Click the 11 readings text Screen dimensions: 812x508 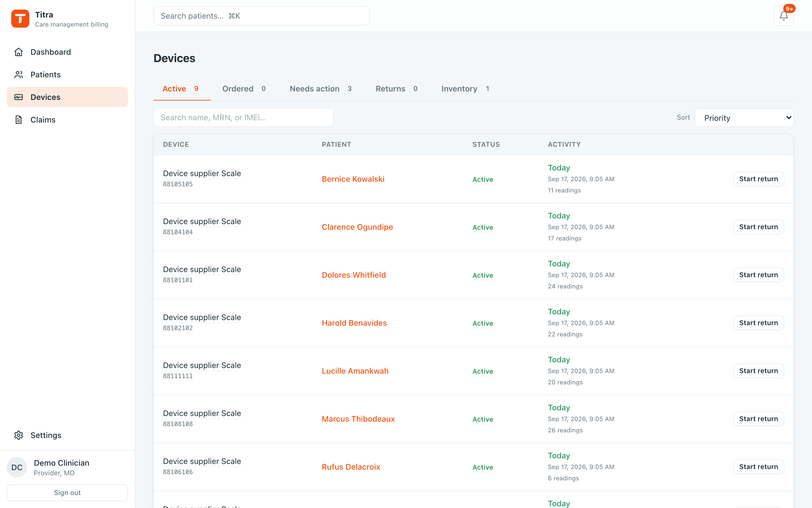(x=564, y=190)
